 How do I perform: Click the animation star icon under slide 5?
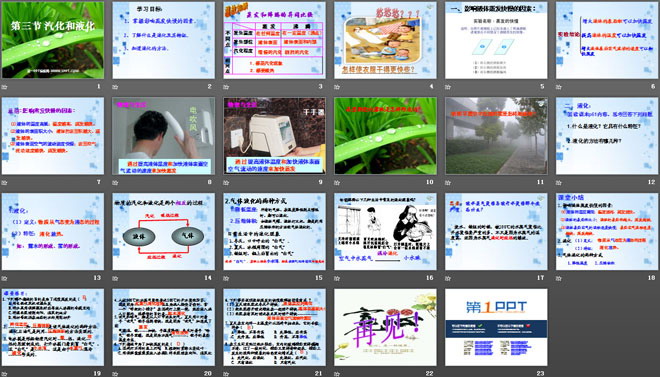pos(448,87)
